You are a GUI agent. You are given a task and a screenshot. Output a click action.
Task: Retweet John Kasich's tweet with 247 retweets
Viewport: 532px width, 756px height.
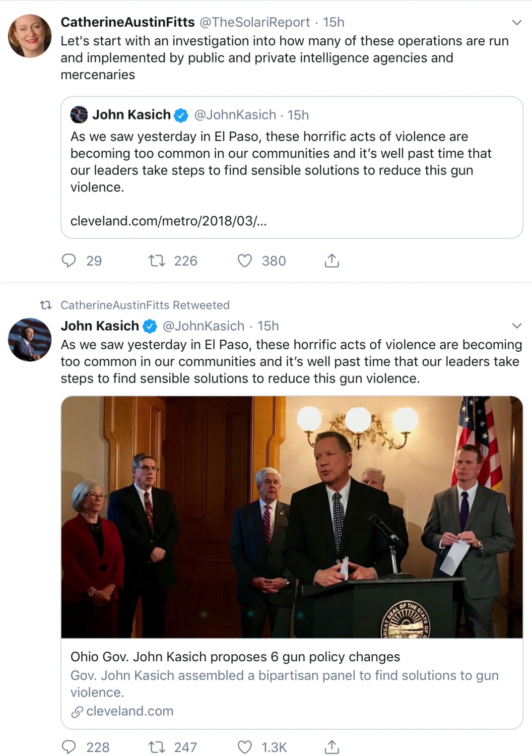pos(156,747)
